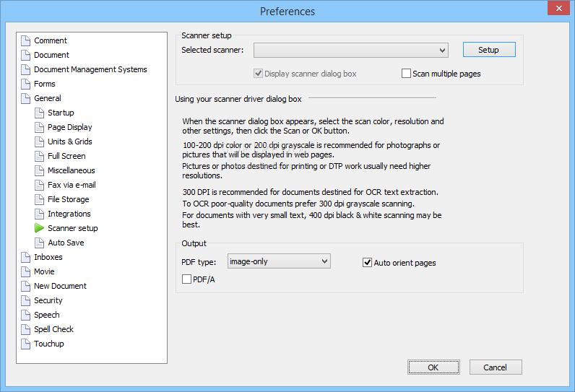Open the Document Management Systems category
575x392 pixels.
(x=90, y=69)
